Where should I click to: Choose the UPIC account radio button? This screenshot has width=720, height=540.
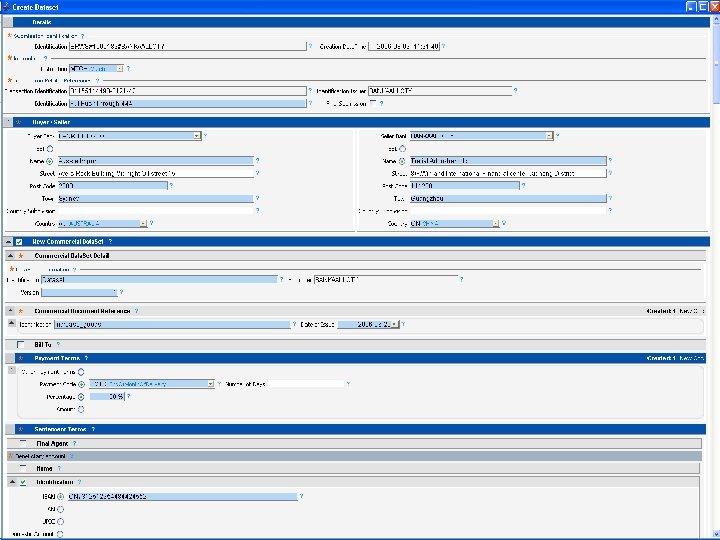click(x=60, y=522)
